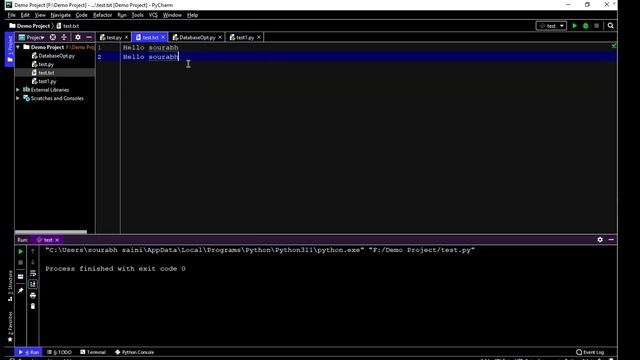
Task: Click the inspection status checkmark in editor corner
Action: 613,46
